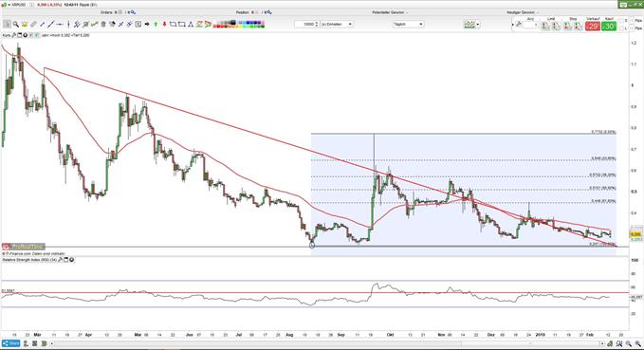Click the Kauf 30 buy button
Image resolution: width=644 pixels, height=350 pixels.
coord(609,27)
